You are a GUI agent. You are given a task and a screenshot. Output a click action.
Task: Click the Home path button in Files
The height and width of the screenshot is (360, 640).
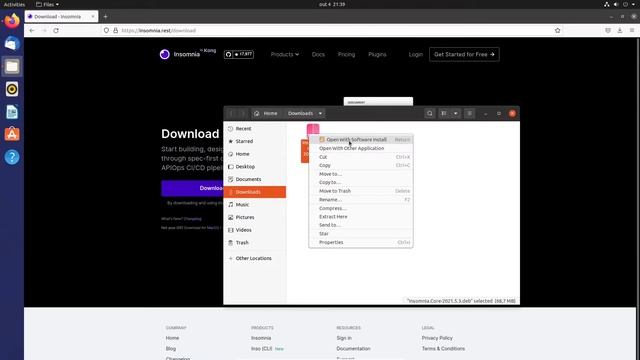266,113
